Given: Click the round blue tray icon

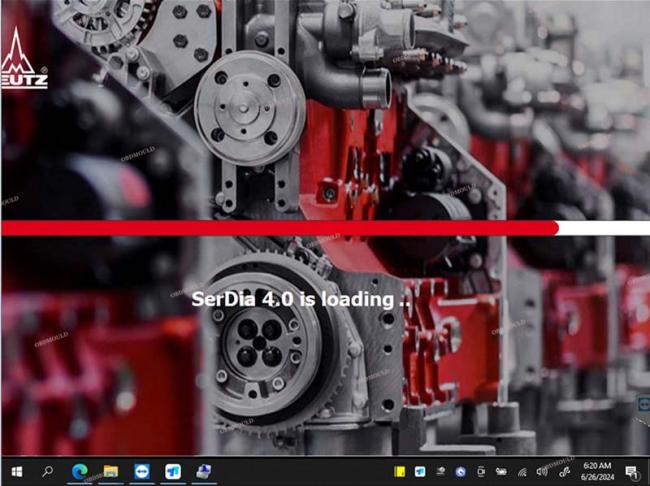Looking at the screenshot, I should [460, 471].
